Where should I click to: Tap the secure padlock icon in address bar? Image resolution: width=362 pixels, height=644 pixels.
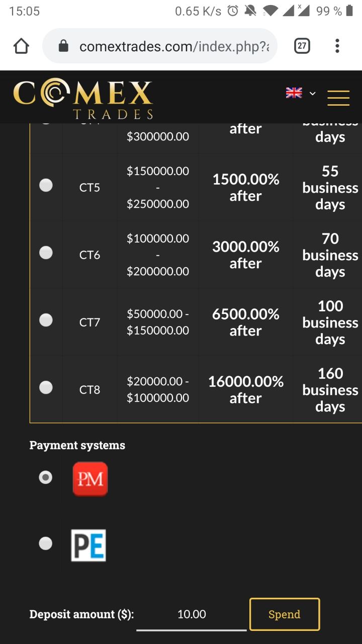pyautogui.click(x=63, y=46)
